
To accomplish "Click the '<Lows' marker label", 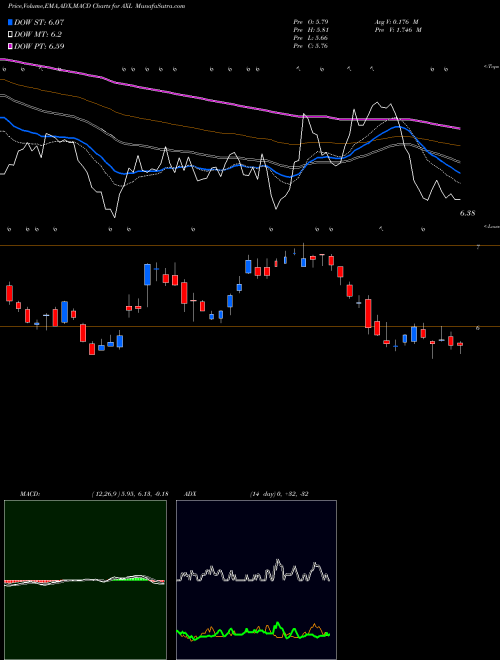I will coord(491,226).
